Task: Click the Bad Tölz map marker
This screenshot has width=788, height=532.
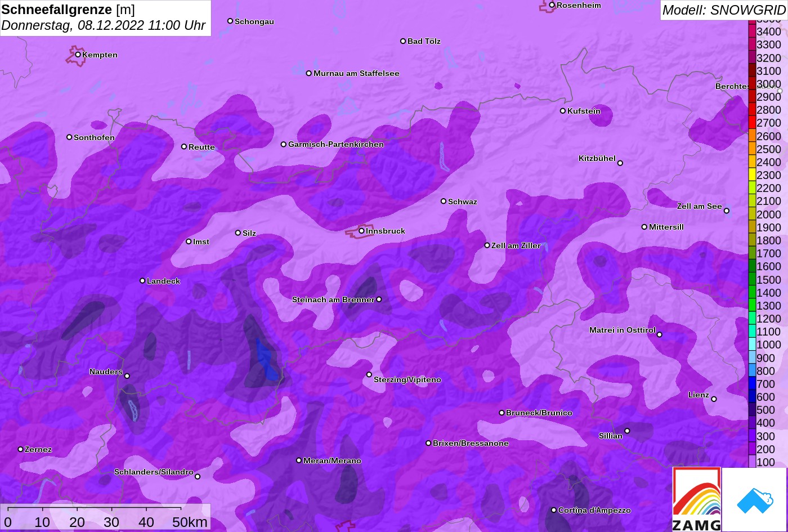Action: pyautogui.click(x=403, y=41)
